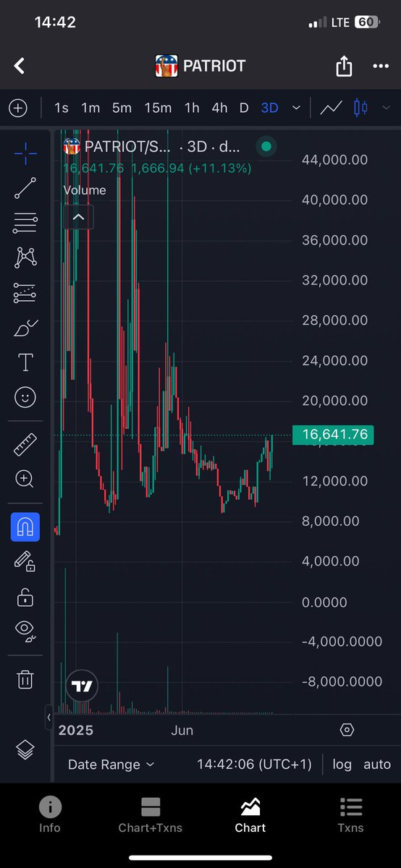Select the crosshair cursor tool

[x=25, y=152]
